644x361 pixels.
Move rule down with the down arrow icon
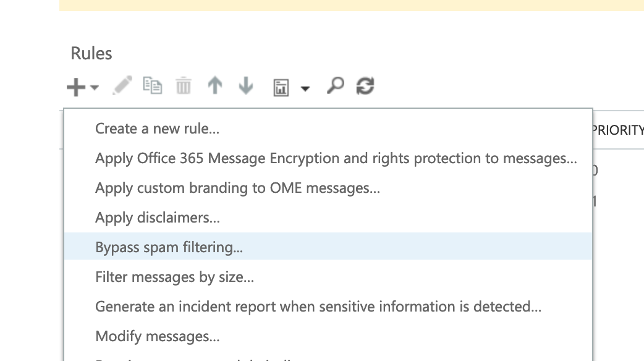pyautogui.click(x=245, y=86)
